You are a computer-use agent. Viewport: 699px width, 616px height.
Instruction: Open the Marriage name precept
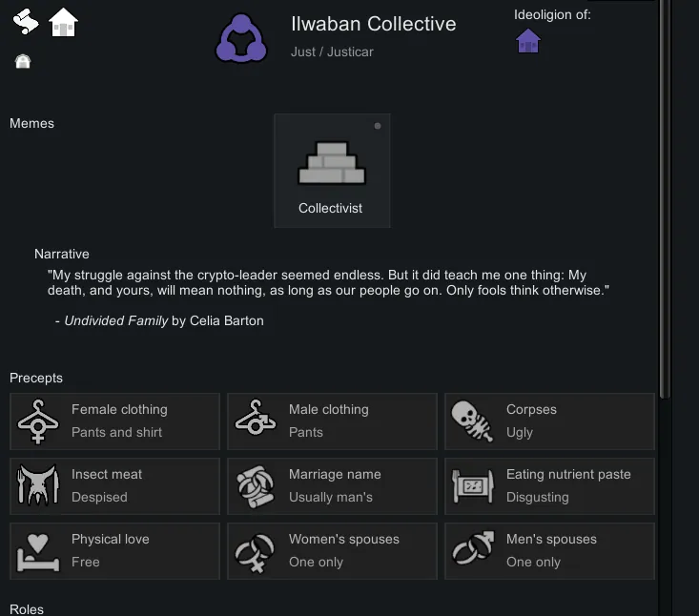pyautogui.click(x=332, y=485)
